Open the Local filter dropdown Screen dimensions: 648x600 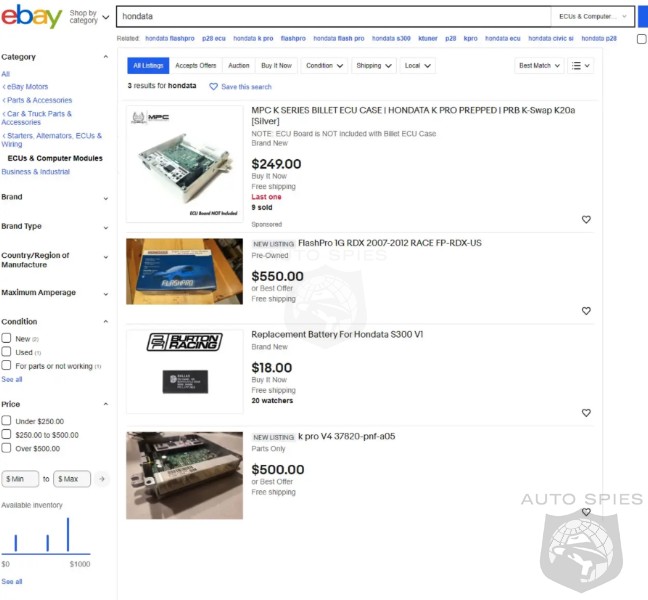pos(417,66)
